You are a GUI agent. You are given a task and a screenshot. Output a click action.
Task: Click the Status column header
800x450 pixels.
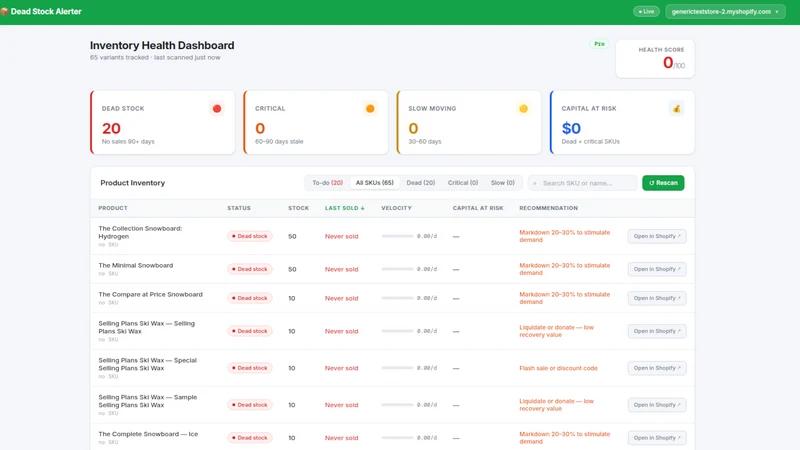[239, 208]
